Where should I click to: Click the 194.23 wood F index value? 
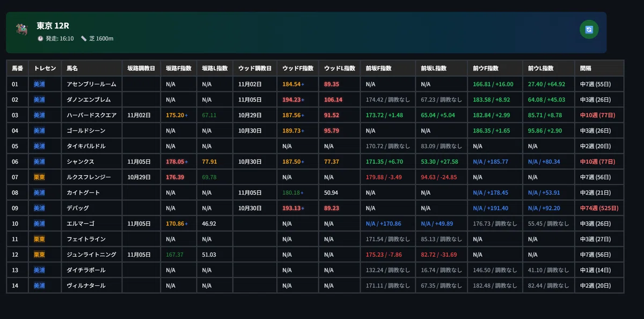click(x=291, y=100)
